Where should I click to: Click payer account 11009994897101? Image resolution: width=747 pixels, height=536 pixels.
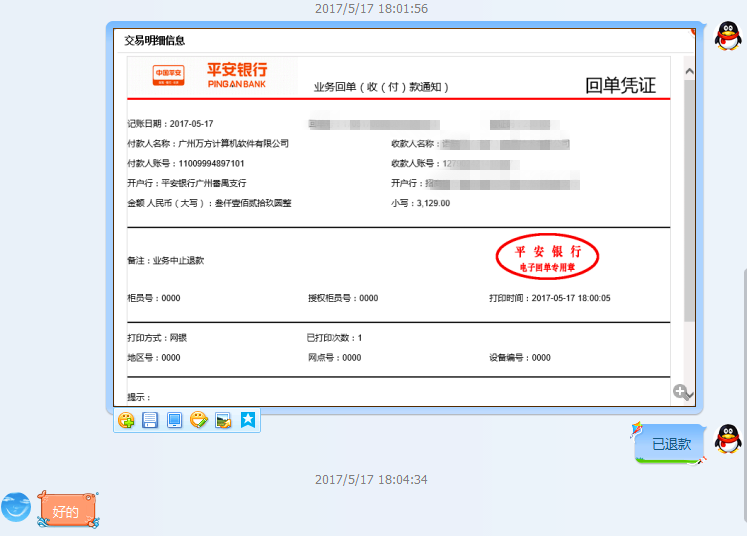(x=212, y=163)
